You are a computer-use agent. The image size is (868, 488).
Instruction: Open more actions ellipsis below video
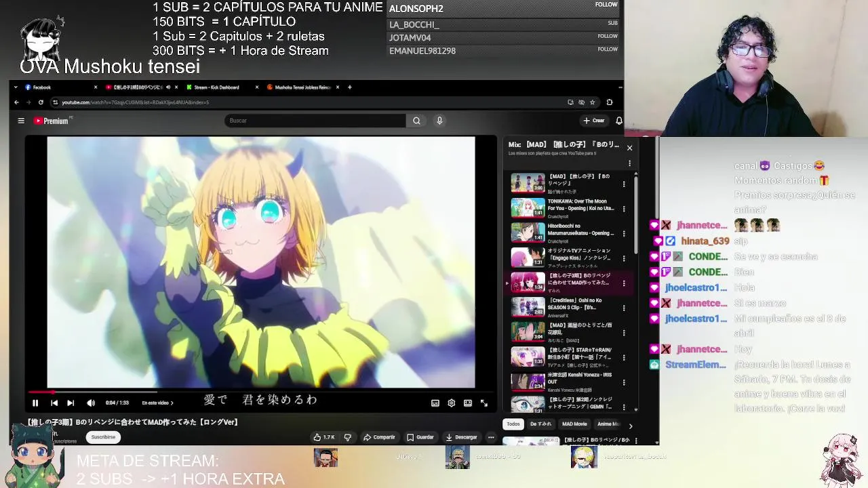pos(491,437)
